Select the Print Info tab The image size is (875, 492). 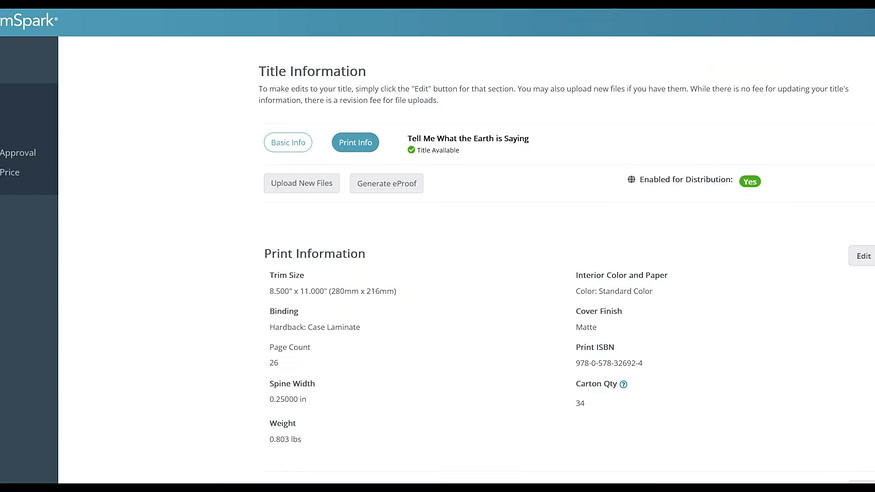355,142
